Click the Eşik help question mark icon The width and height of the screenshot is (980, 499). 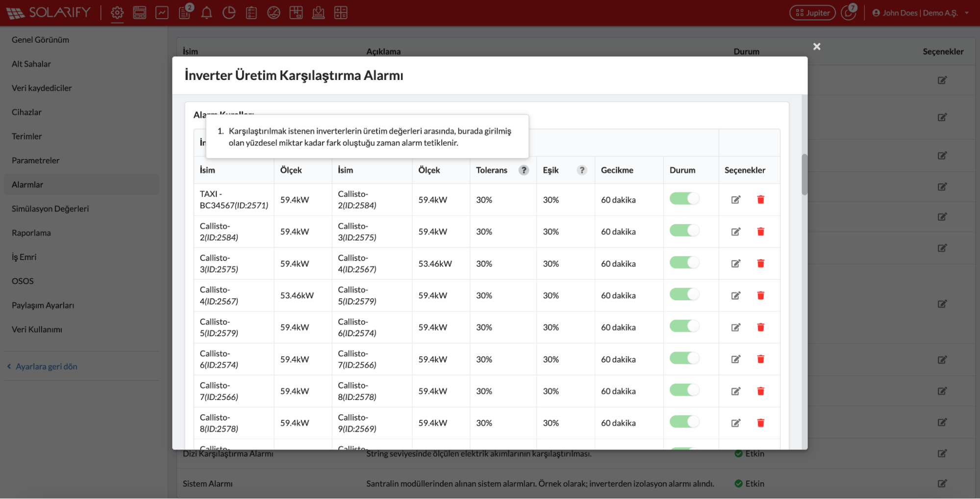point(582,170)
